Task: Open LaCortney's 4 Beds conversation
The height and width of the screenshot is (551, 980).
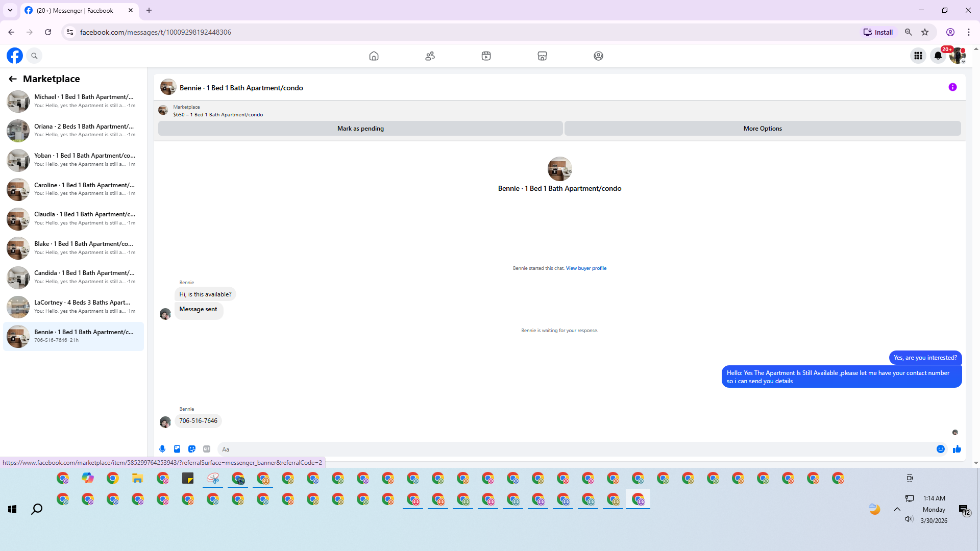Action: click(x=73, y=307)
